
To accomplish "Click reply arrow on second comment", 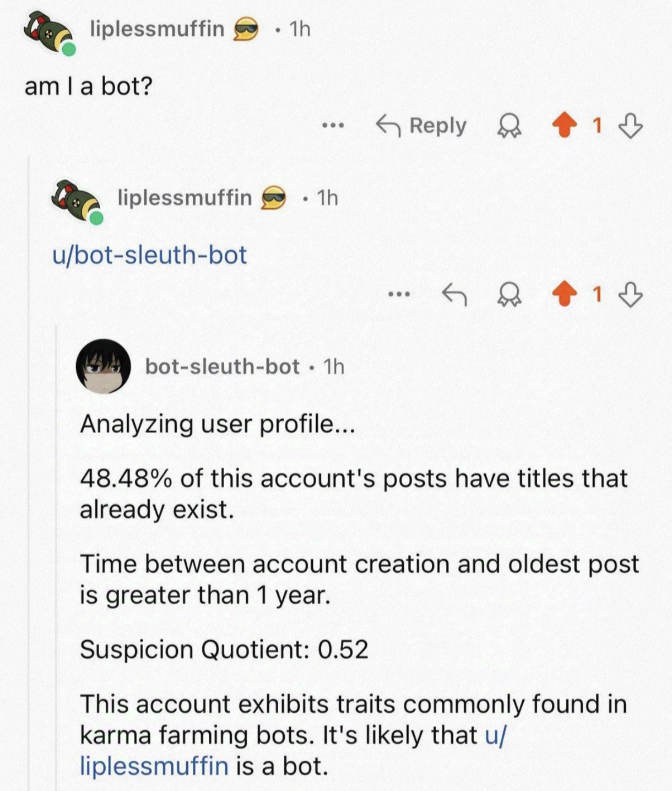I will pyautogui.click(x=455, y=295).
